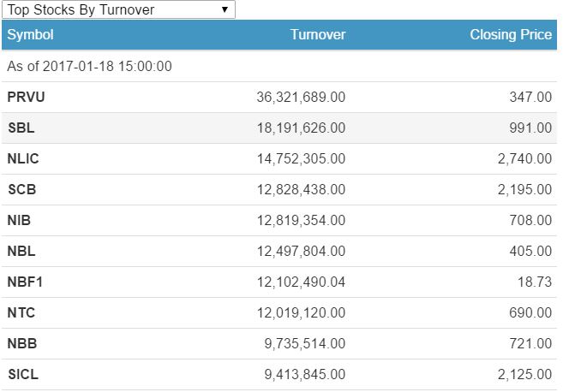Select closing price 347.00
The height and width of the screenshot is (392, 563).
coord(530,98)
